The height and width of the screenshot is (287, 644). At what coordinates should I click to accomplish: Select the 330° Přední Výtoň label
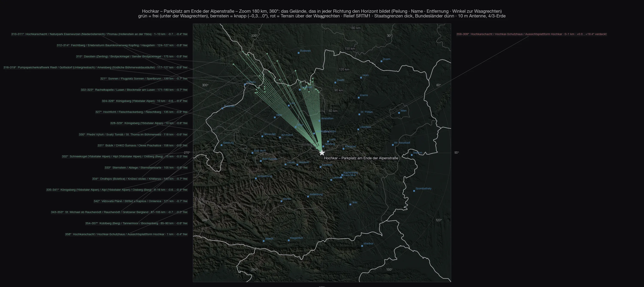coord(133,135)
